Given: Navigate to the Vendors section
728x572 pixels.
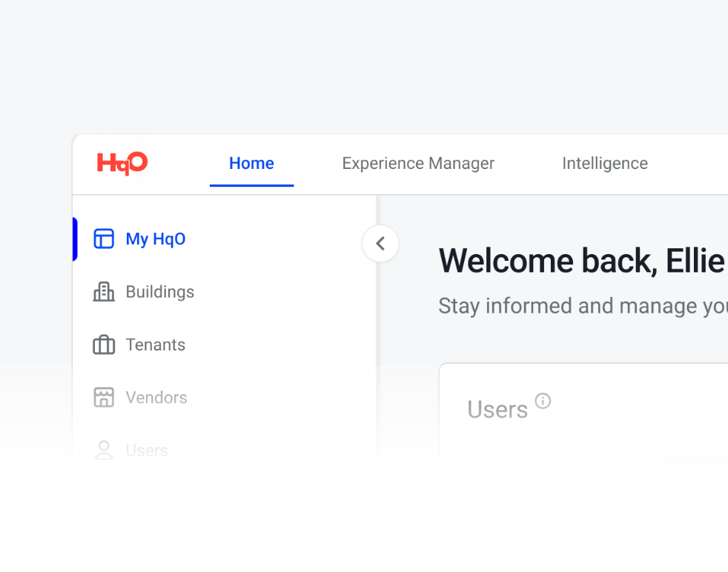Looking at the screenshot, I should click(x=156, y=398).
